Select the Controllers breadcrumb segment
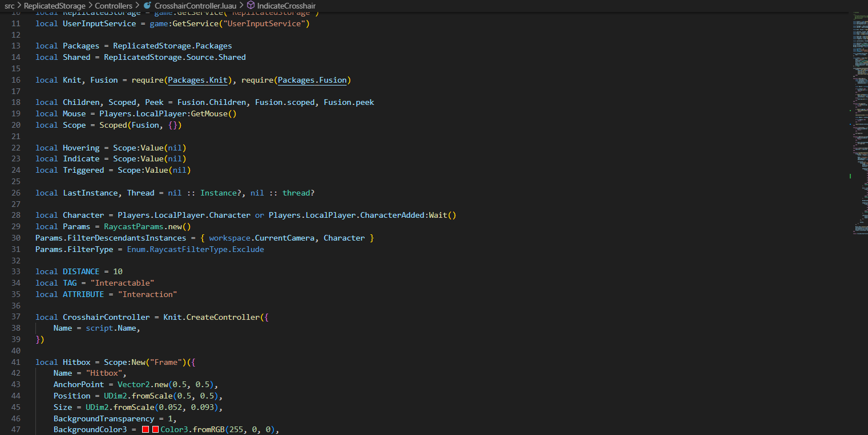The image size is (868, 435). 114,6
